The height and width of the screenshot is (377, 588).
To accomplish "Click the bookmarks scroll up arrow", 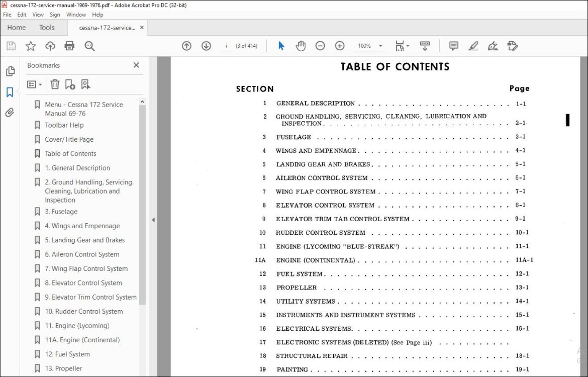I will pos(142,102).
